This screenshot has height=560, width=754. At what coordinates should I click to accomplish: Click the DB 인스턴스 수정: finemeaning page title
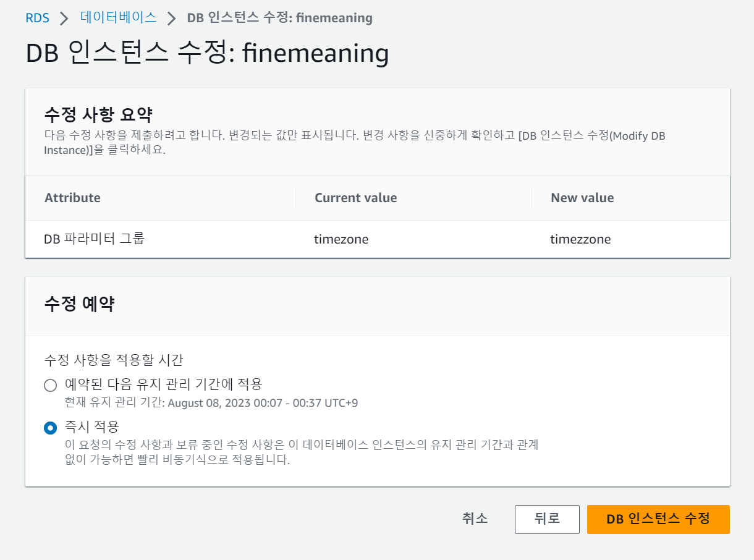(206, 54)
